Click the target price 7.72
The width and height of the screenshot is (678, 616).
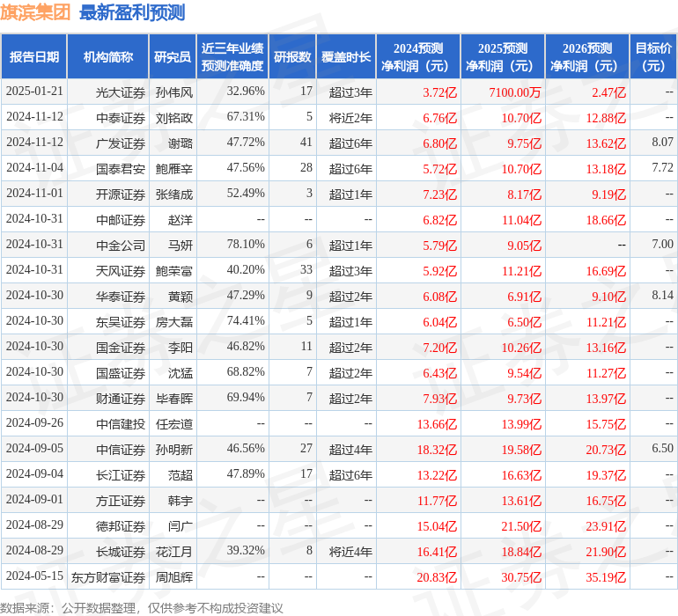click(662, 167)
